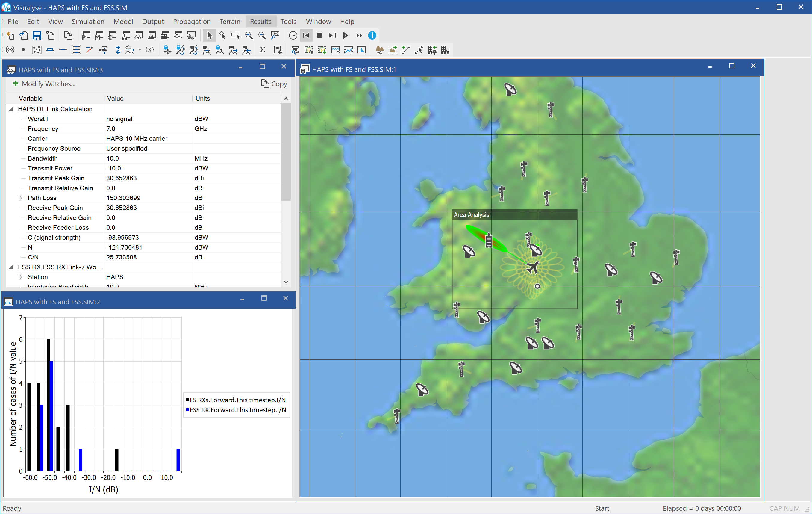Viewport: 812px width, 514px height.
Task: Maximize the SIM:2 histogram window
Action: (x=264, y=298)
